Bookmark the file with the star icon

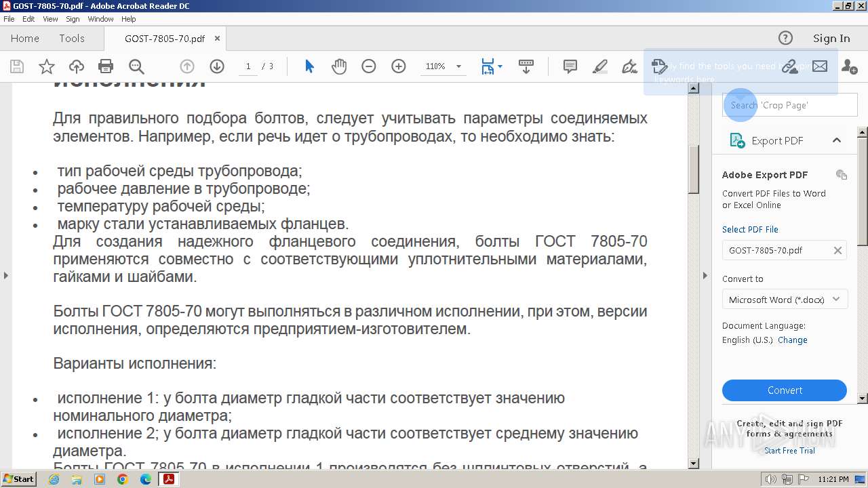click(x=47, y=66)
